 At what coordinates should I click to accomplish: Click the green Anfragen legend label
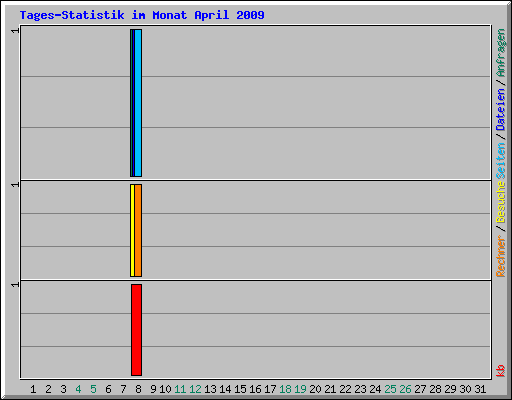[x=500, y=53]
